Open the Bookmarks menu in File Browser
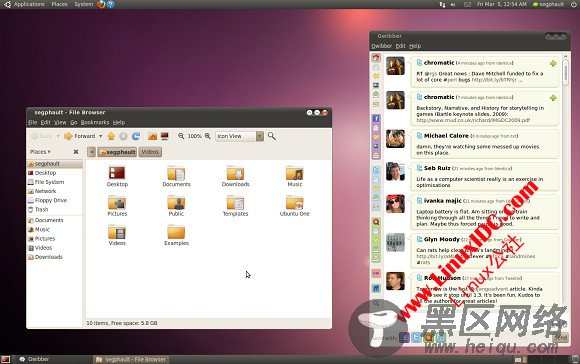Viewport: 580px width, 364px height. pos(95,122)
